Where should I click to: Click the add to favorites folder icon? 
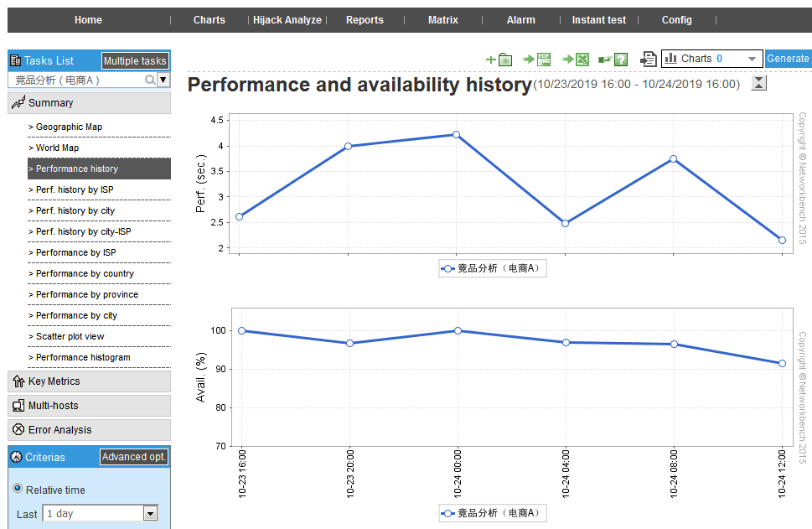pyautogui.click(x=499, y=60)
